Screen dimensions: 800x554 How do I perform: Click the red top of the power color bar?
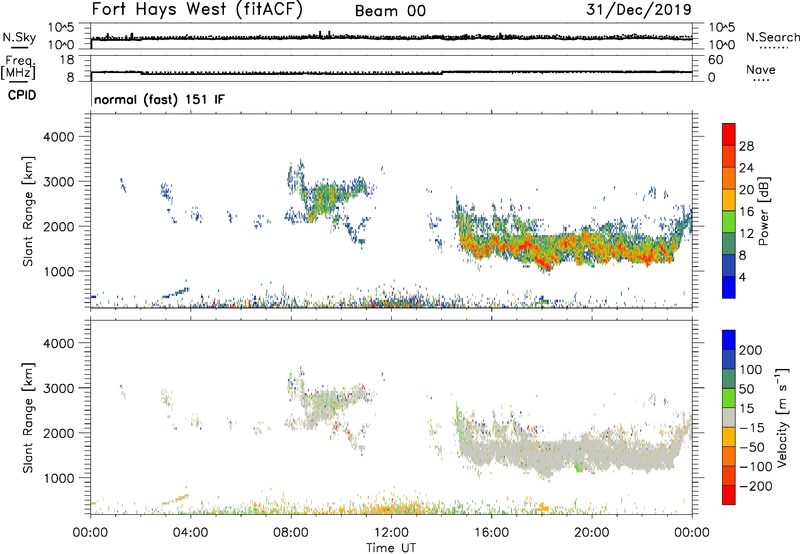(729, 134)
